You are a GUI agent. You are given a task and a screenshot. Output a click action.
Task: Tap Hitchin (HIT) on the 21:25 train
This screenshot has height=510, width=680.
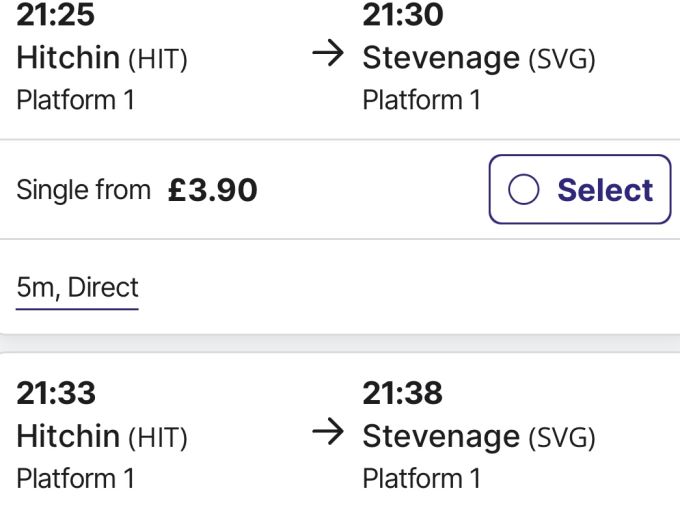point(102,58)
